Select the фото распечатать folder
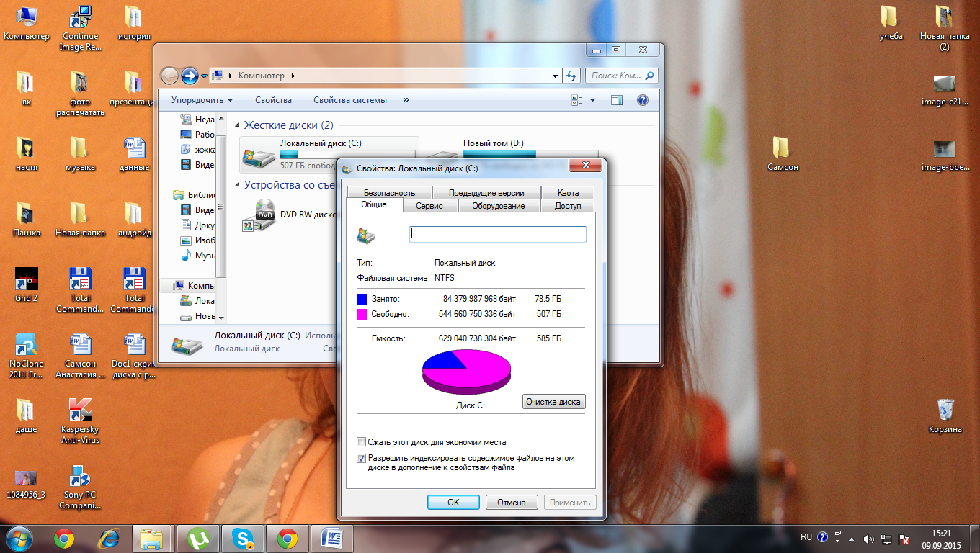 point(81,94)
